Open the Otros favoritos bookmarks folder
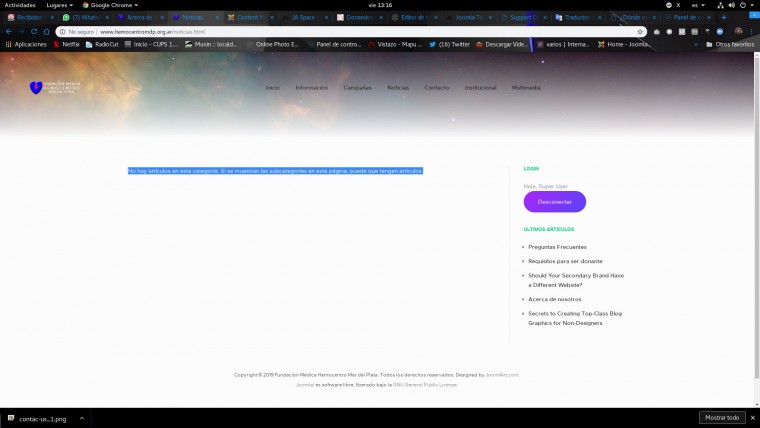 tap(730, 44)
